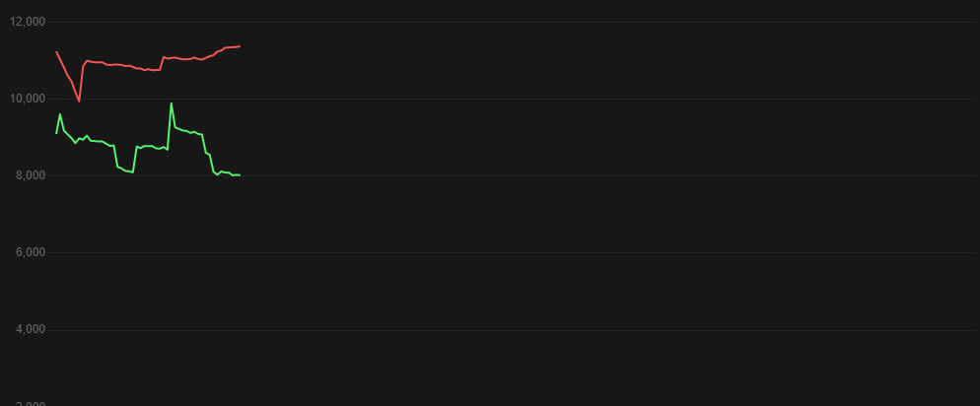Click the red line's lowest dip point
This screenshot has width=980, height=406.
pos(79,101)
